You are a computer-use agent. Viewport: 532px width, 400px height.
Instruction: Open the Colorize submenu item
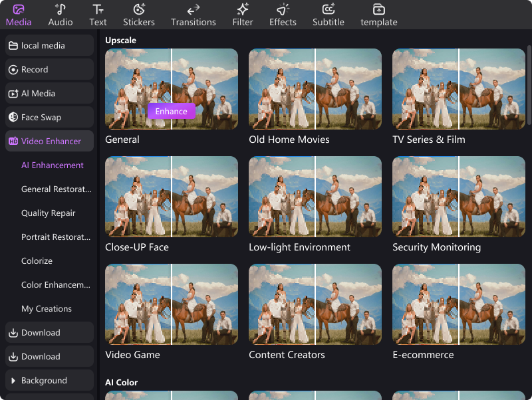(37, 260)
